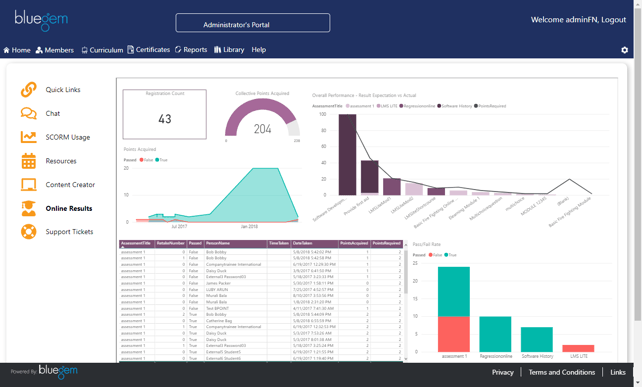This screenshot has width=642, height=387.
Task: Sort table by RetakeNumber column header
Action: (x=170, y=244)
